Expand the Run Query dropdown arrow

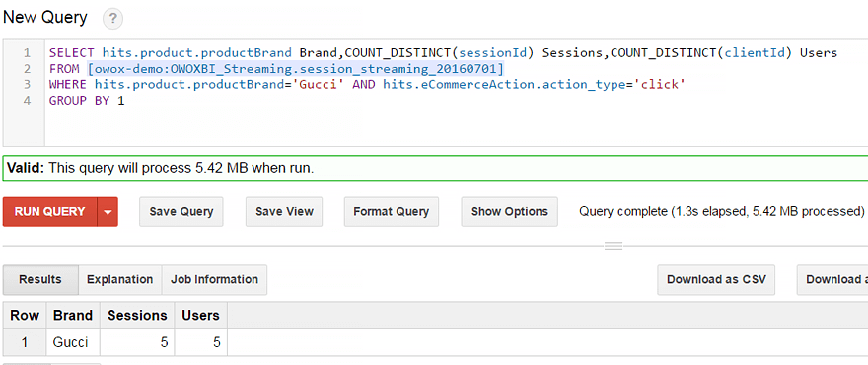point(108,211)
